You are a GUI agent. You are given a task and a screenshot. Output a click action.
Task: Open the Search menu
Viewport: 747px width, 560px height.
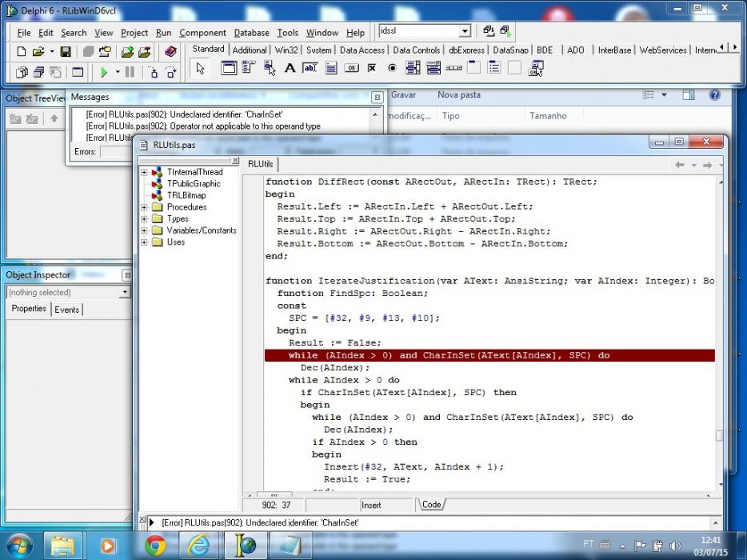[x=74, y=33]
